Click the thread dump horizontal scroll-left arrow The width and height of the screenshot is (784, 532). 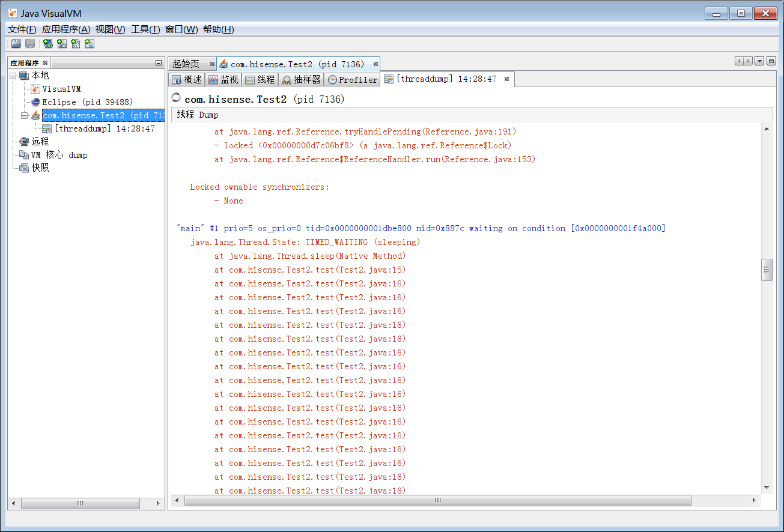[x=177, y=500]
